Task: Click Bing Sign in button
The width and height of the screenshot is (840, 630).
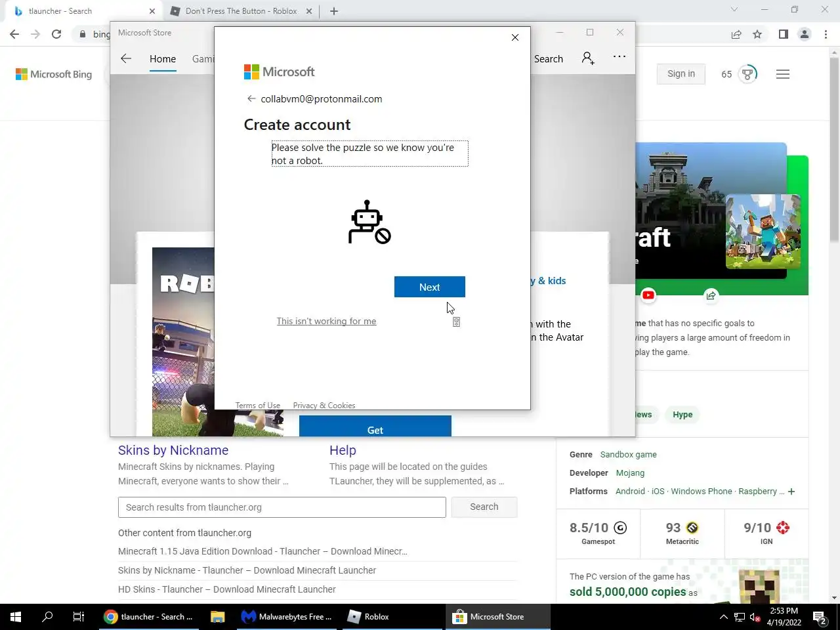Action: [x=681, y=73]
